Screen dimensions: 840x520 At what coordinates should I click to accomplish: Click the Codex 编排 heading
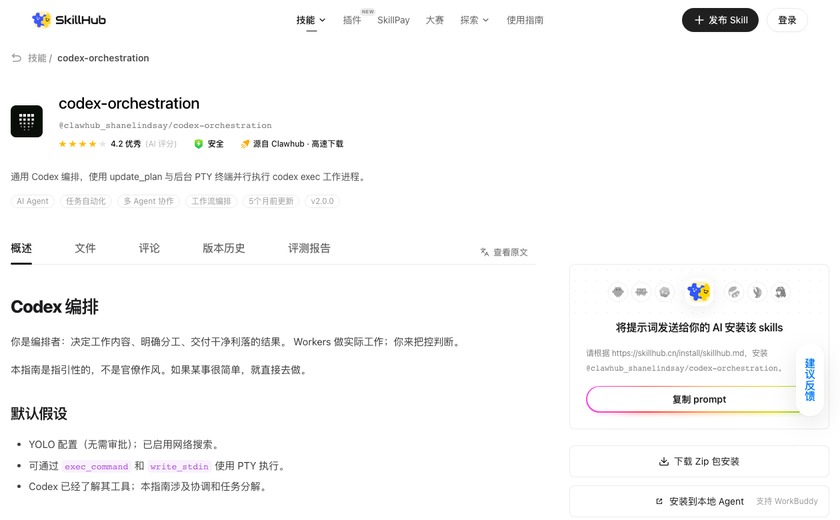pos(55,307)
